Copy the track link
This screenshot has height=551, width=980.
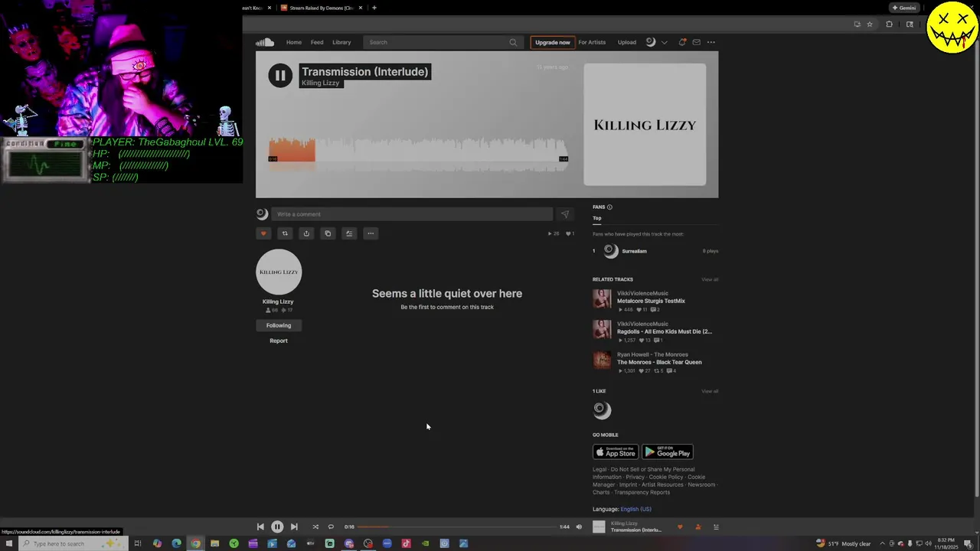[328, 233]
